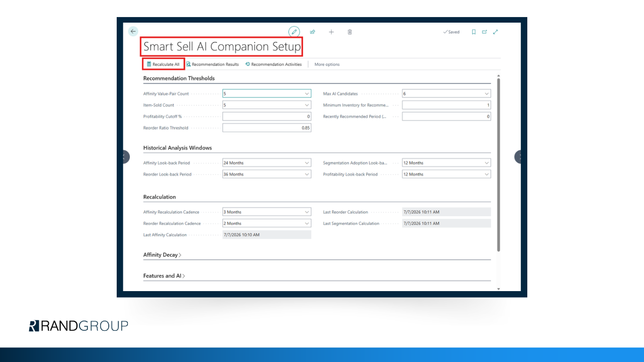Click the scrollbar down arrow
644x362 pixels.
point(499,289)
